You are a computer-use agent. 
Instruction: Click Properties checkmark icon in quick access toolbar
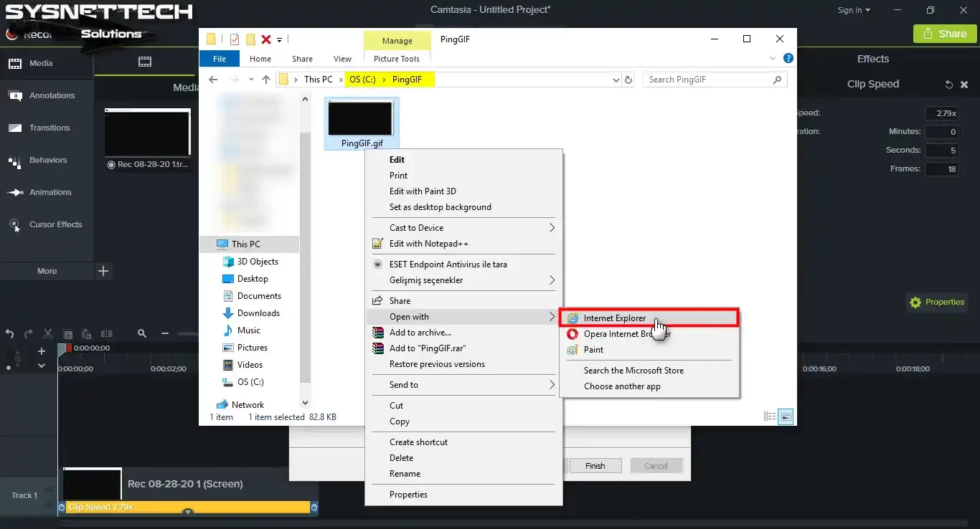tap(235, 39)
